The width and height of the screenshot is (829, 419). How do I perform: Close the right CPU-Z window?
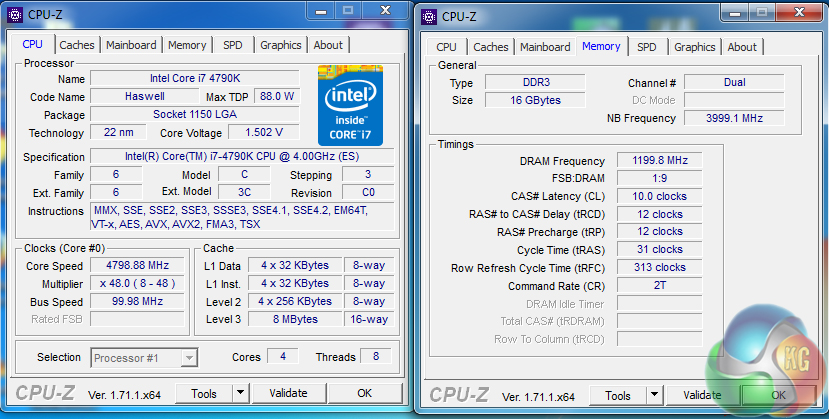[x=799, y=12]
